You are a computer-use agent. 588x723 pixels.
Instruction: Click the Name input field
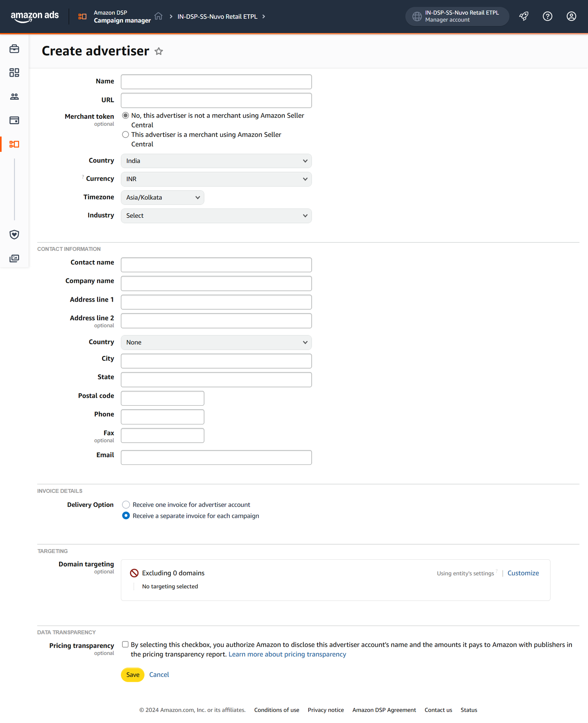(216, 82)
